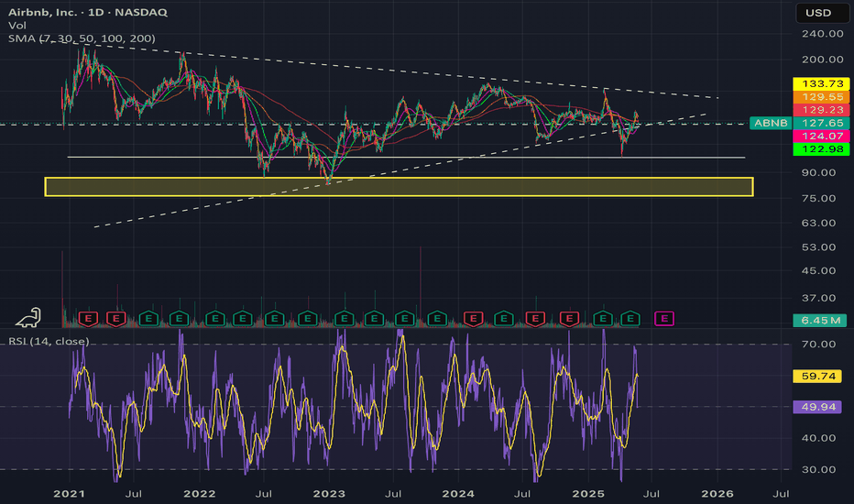Click the dinosaur icon above the volume bars
The image size is (854, 504).
(x=27, y=317)
